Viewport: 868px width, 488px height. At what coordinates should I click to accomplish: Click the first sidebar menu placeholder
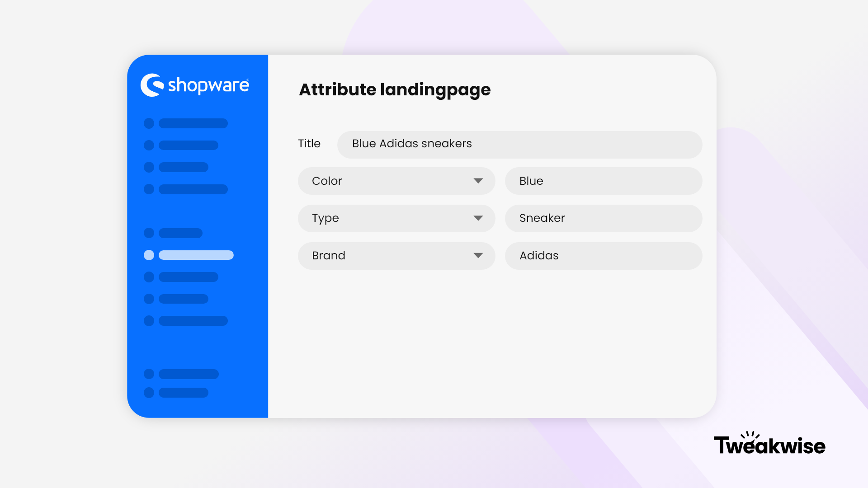193,123
